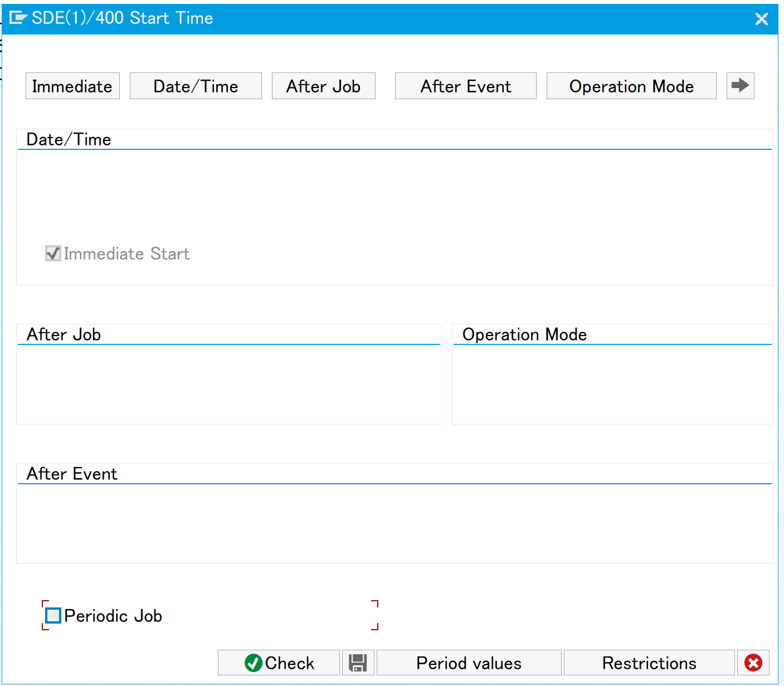Toggle the Immediate Start checkbox

[53, 254]
